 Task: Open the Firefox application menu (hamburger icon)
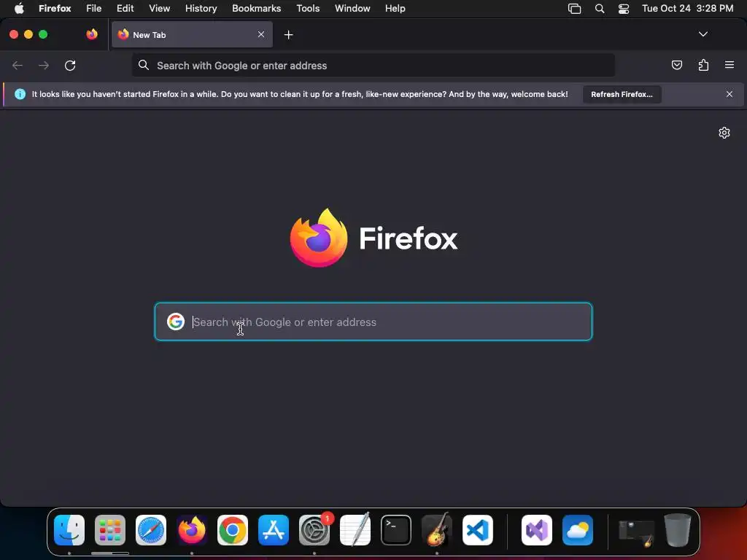click(x=729, y=65)
